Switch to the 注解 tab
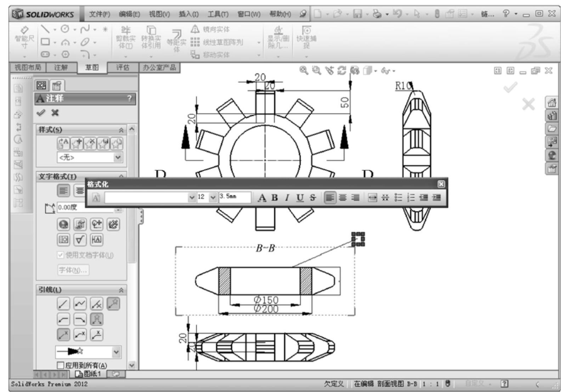The width and height of the screenshot is (561, 392). [x=61, y=68]
